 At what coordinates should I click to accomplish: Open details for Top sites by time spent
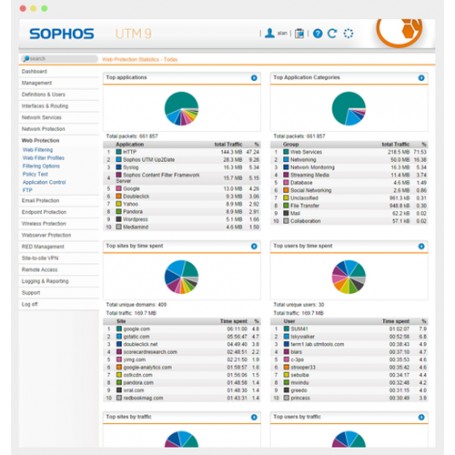tap(254, 246)
